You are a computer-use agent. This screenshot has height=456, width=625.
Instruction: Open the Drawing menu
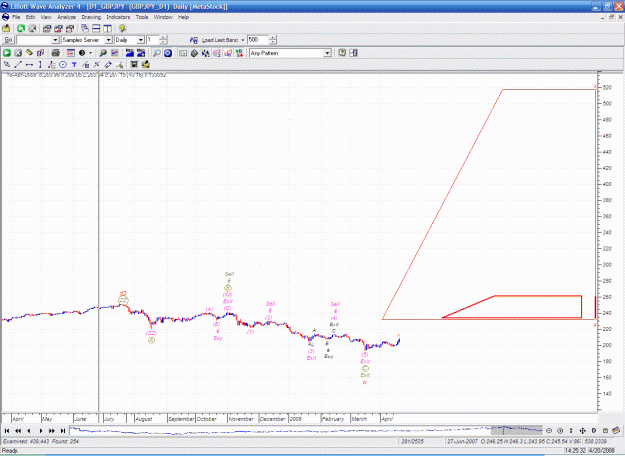[91, 17]
